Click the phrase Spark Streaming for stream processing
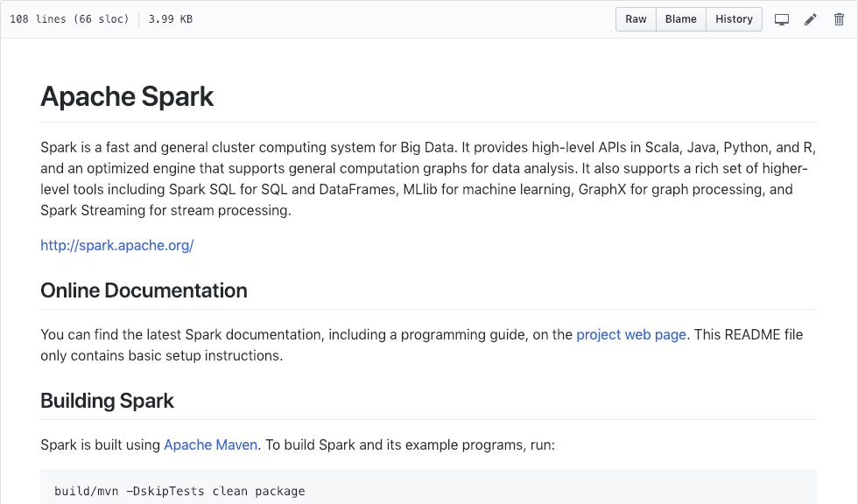 point(165,211)
